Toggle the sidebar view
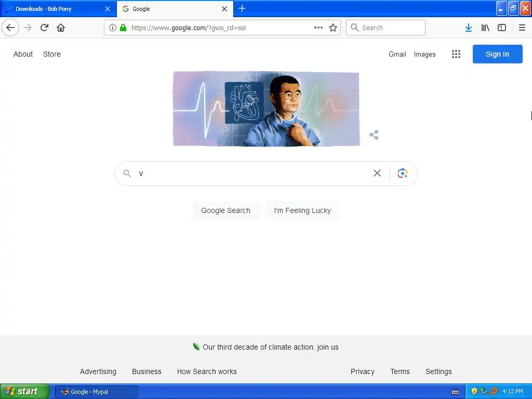This screenshot has height=399, width=532. [502, 28]
